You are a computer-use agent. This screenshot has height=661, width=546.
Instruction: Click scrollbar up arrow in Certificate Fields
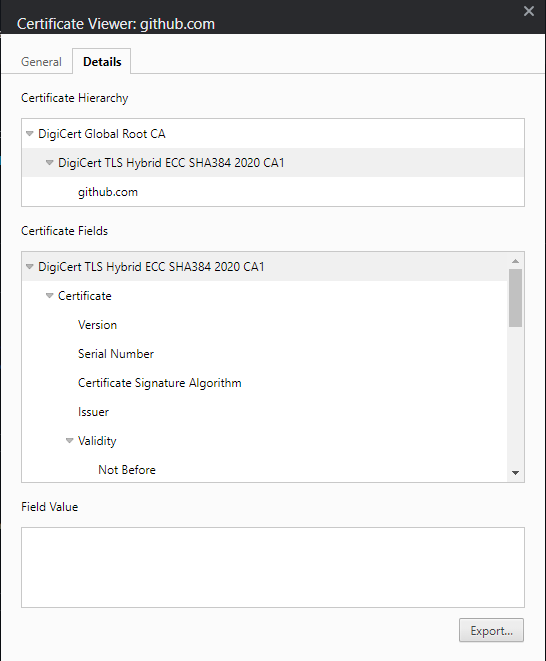click(x=515, y=261)
